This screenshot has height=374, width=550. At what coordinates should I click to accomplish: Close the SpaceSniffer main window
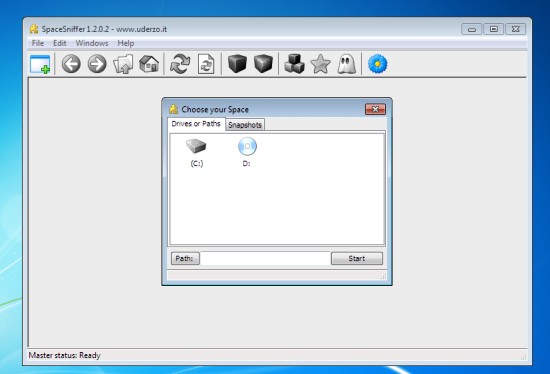[x=515, y=29]
